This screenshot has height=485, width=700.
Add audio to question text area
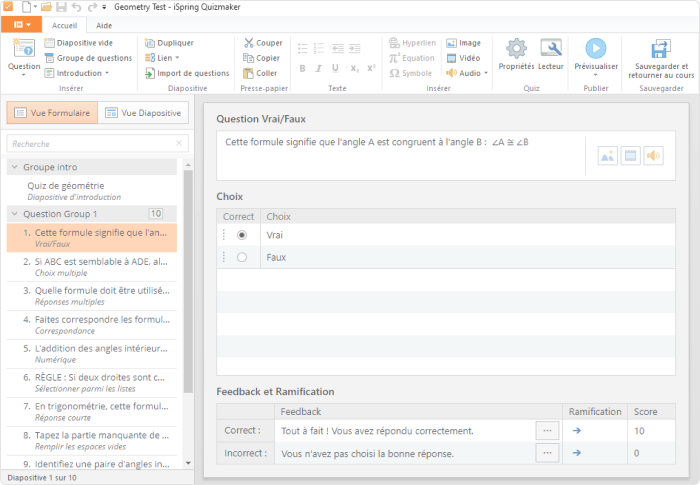pos(653,156)
